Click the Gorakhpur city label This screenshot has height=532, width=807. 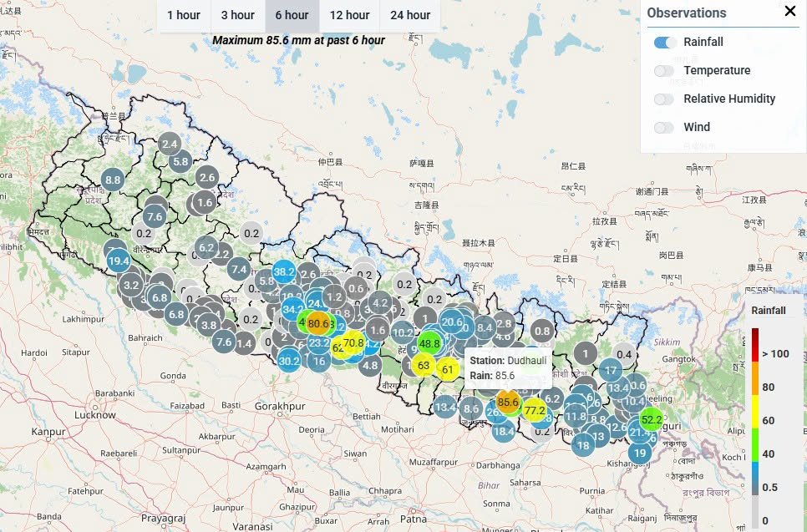coord(280,407)
